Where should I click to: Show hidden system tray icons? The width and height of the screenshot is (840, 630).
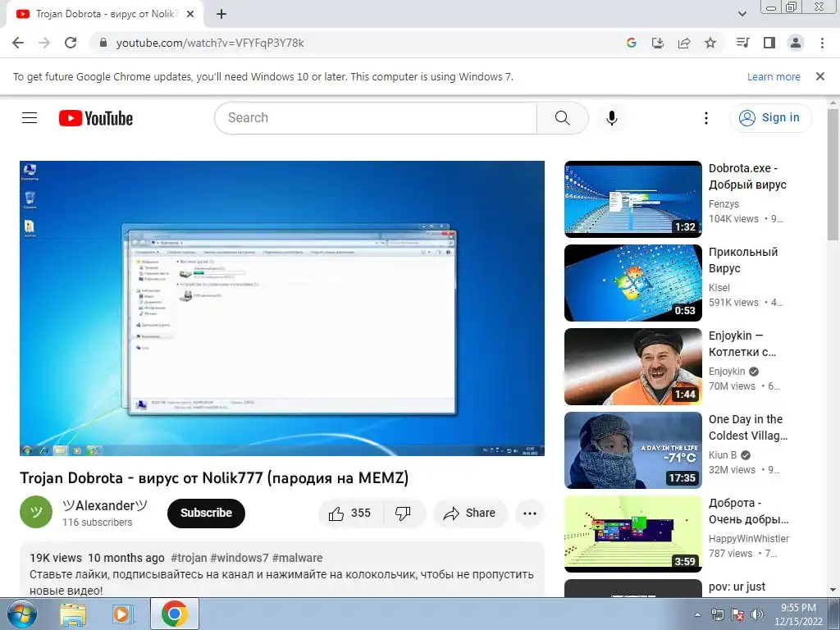click(697, 614)
